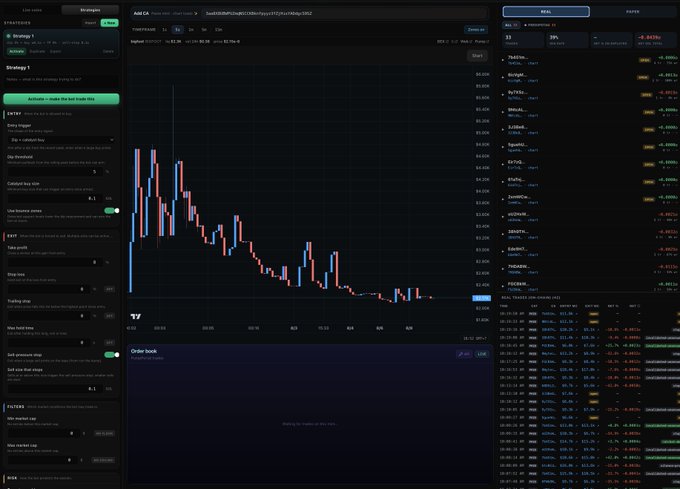The width and height of the screenshot is (680, 489).
Task: Click small Activate button in Strategy 1 card
Action: pyautogui.click(x=16, y=51)
